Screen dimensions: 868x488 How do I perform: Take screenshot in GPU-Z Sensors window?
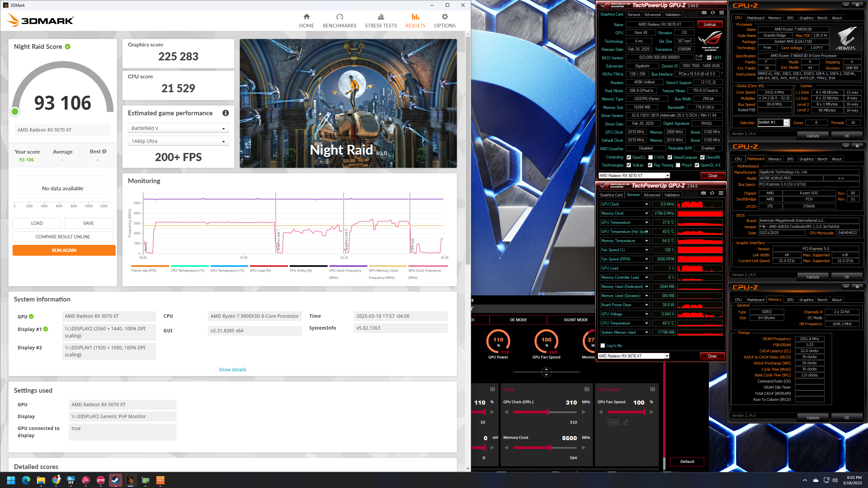(x=703, y=193)
